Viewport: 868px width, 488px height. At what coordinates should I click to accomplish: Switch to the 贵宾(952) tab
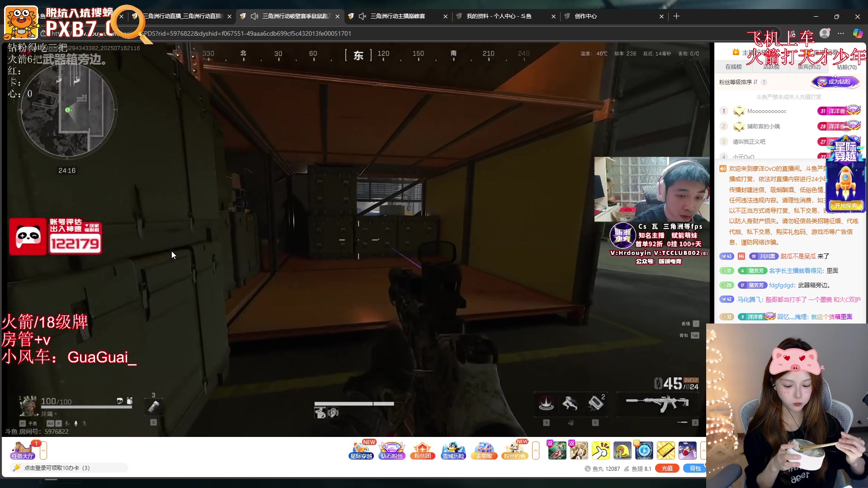tap(809, 67)
